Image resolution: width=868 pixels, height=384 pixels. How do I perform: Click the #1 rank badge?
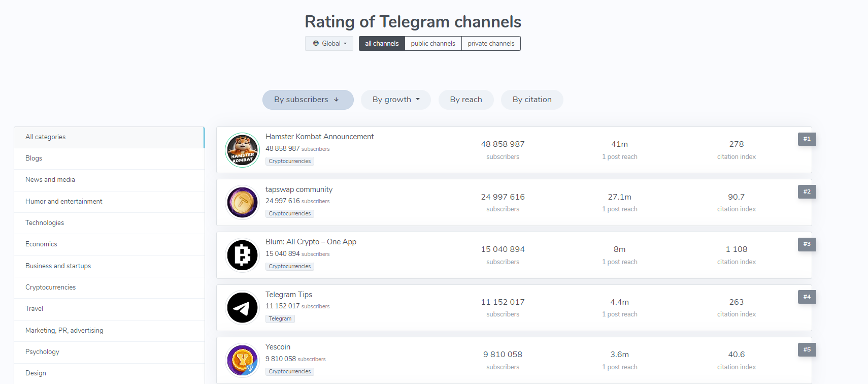pyautogui.click(x=807, y=139)
